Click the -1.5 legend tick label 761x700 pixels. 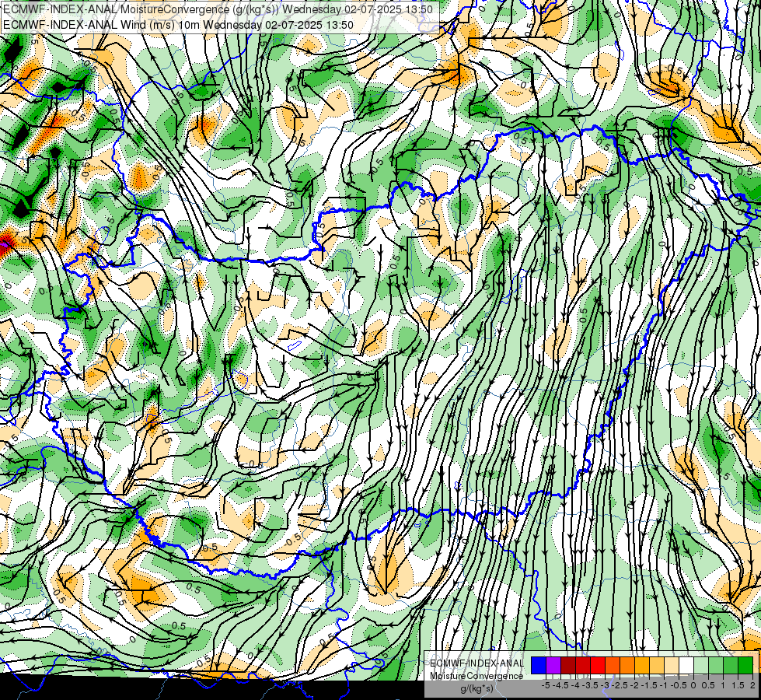click(x=649, y=685)
